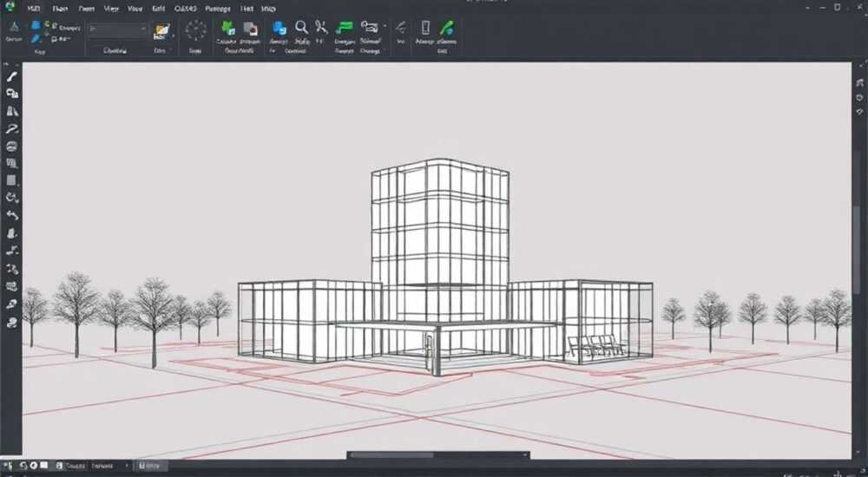Expand the arrow beside the green layers icon
Screen dimensions: 868x477
coord(385,26)
